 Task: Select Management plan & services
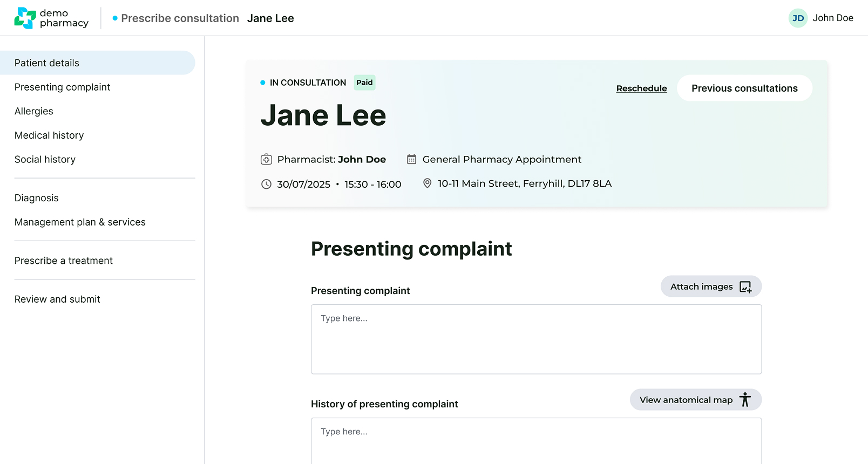[80, 222]
